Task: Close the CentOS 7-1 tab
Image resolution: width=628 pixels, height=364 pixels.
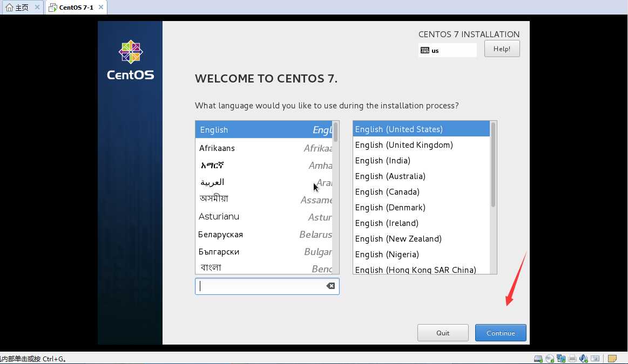Action: click(x=101, y=7)
